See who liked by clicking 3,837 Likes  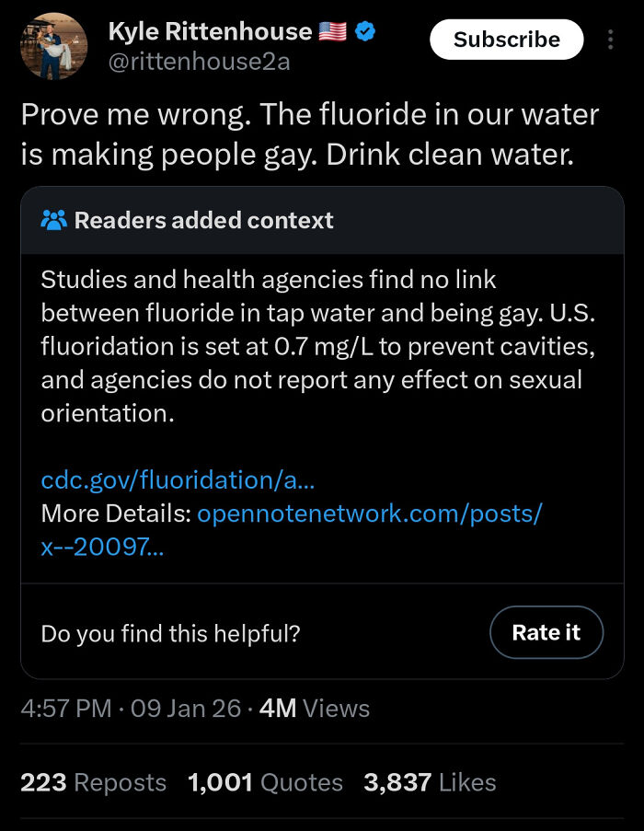coord(428,782)
